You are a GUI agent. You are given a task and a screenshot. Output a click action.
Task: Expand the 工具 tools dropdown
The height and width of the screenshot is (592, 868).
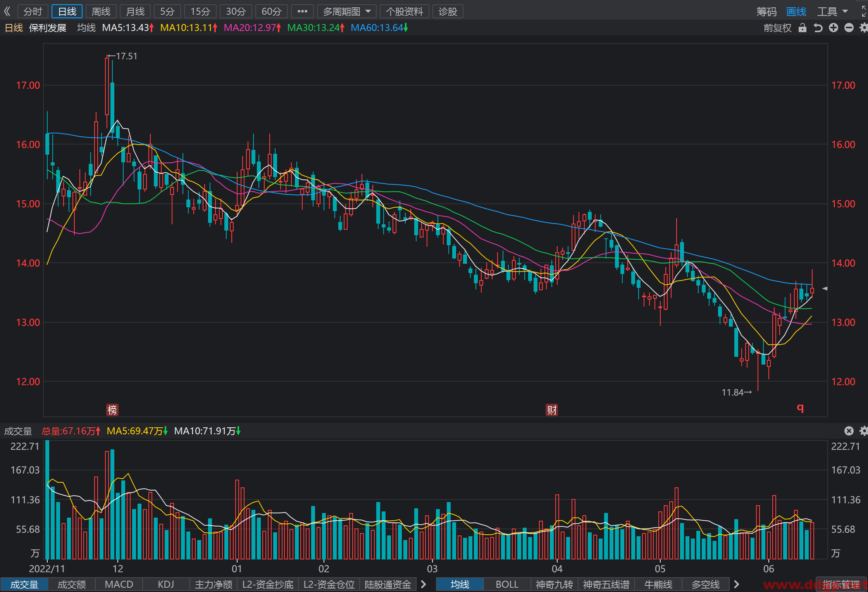click(832, 12)
